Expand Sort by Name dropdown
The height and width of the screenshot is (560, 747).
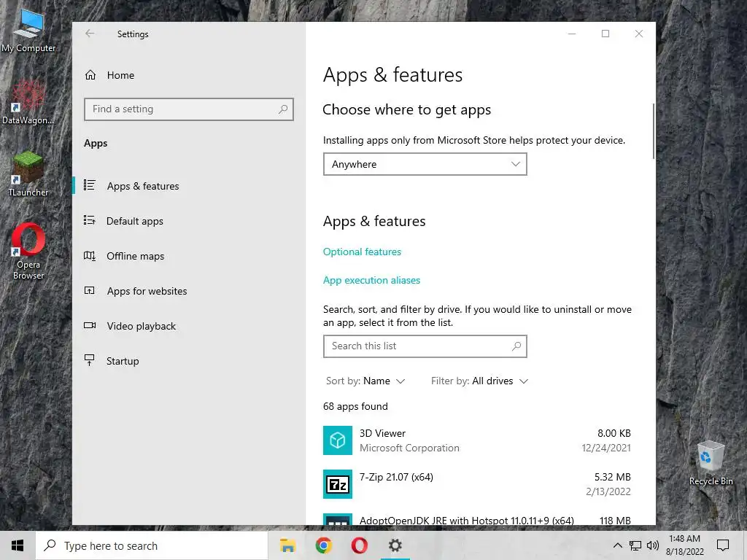tap(365, 381)
